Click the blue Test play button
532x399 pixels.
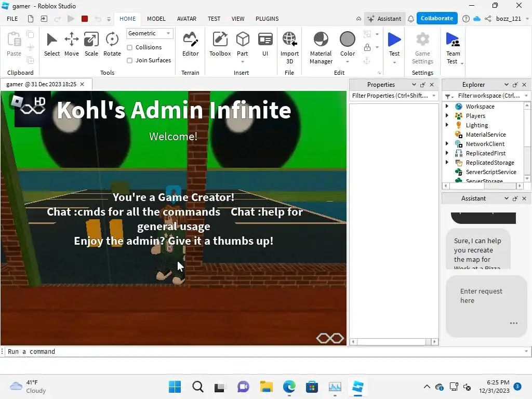394,40
